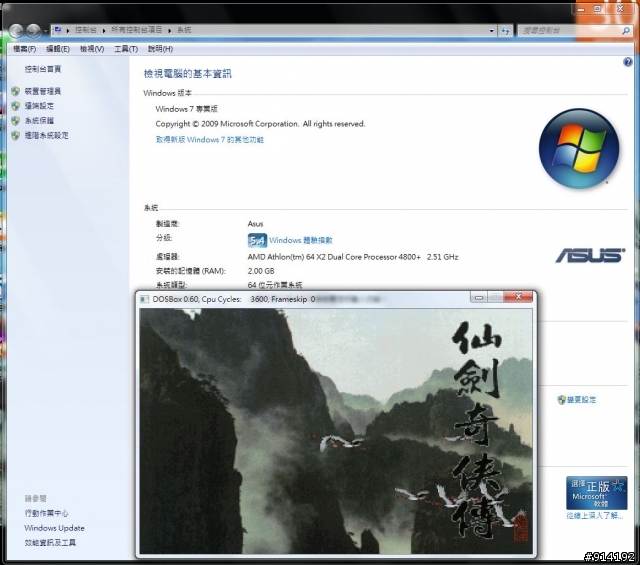Click the 仙劍奇俠傳 game title screen in DOSBox
The width and height of the screenshot is (640, 565).
[x=336, y=431]
